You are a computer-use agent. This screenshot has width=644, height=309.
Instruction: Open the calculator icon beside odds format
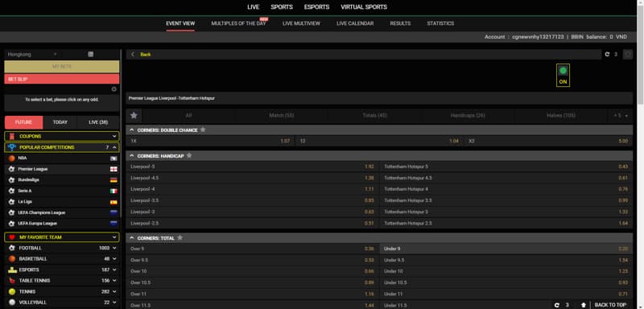(91, 54)
